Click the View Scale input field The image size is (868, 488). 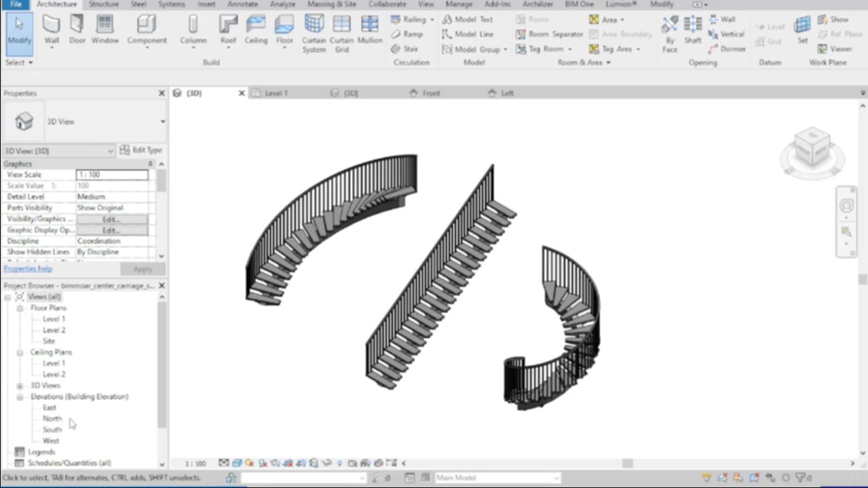point(112,175)
